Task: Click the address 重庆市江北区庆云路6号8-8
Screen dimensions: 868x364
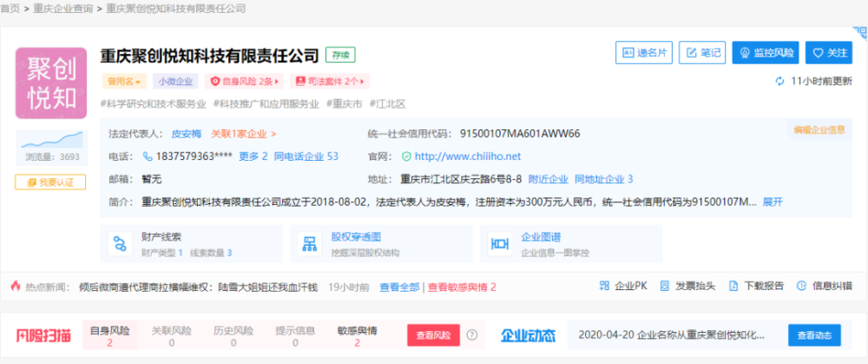Action: [461, 179]
